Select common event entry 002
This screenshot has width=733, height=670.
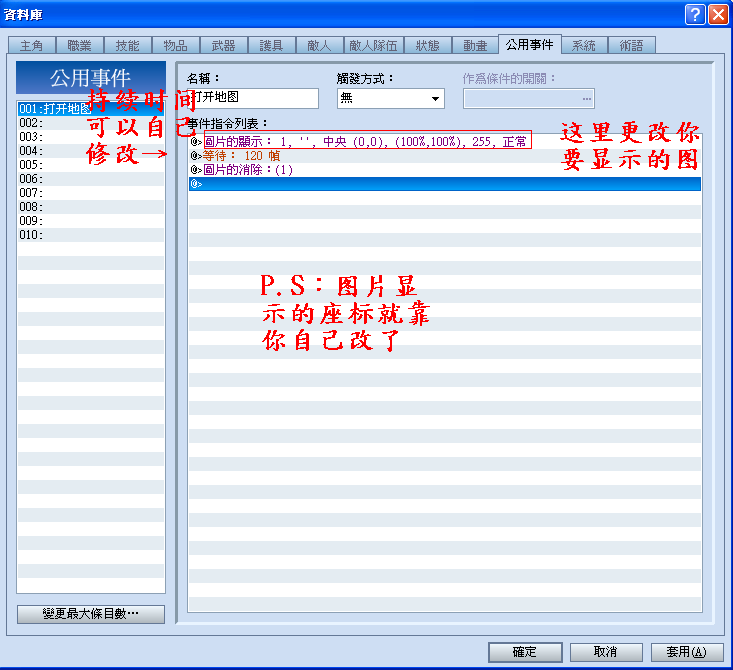pos(91,123)
